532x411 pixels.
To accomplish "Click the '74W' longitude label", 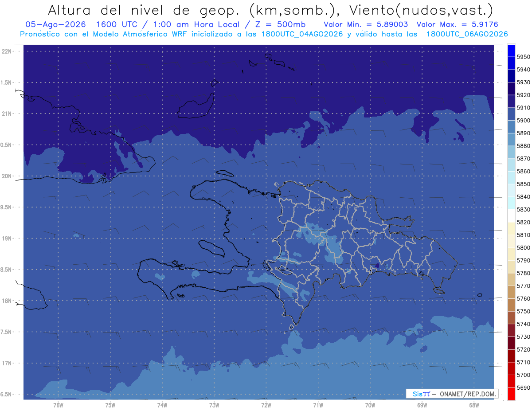I will click(x=162, y=405).
